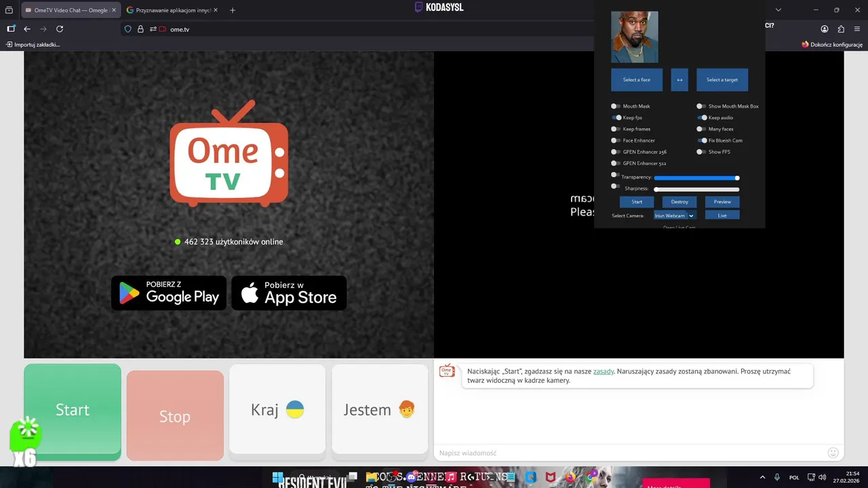868x488 pixels.
Task: Open the Kraj country selector
Action: coord(277,409)
